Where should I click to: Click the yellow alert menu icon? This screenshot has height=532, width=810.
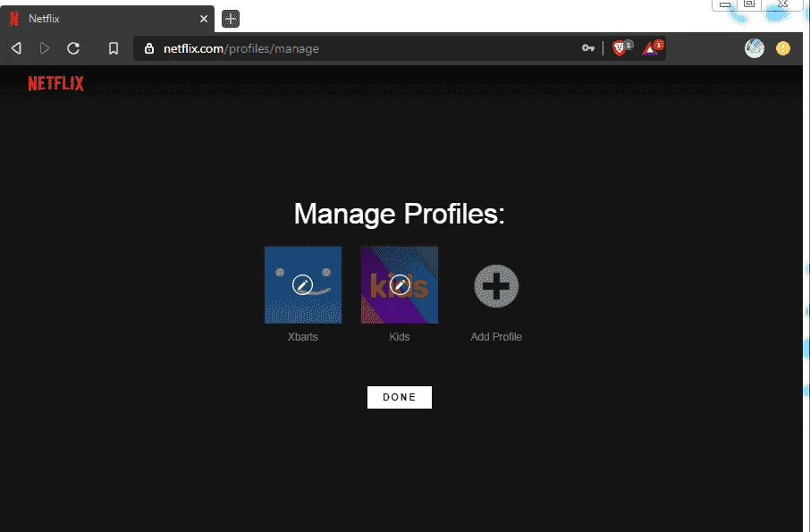click(783, 48)
